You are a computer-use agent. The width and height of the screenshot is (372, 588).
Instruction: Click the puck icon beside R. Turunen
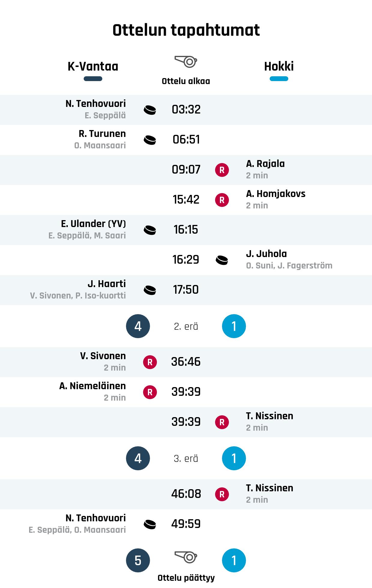(x=150, y=140)
